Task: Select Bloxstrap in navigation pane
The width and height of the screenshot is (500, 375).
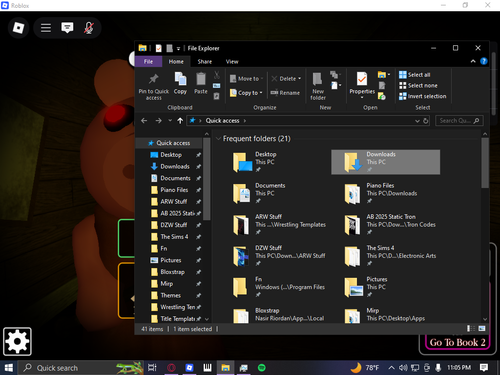Action: tap(172, 272)
